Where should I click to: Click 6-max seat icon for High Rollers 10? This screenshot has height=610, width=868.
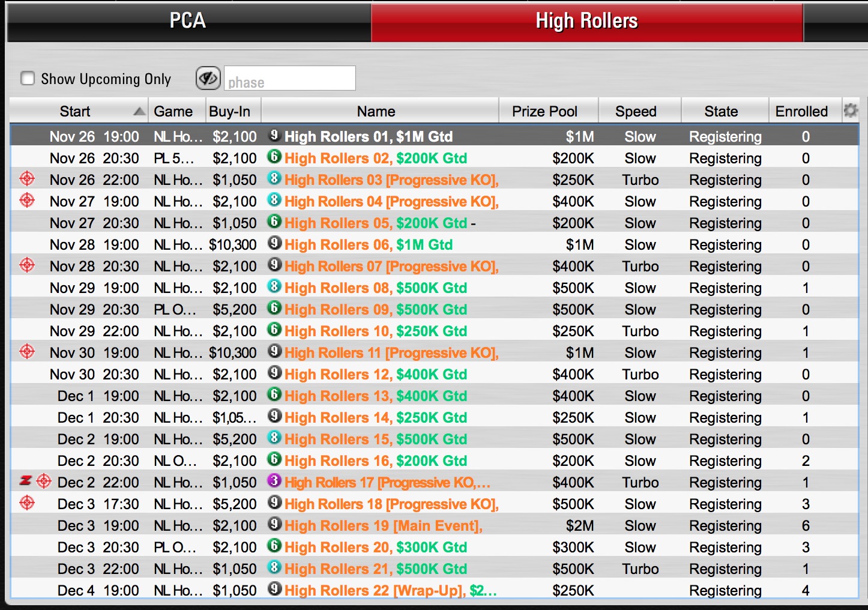coord(274,330)
